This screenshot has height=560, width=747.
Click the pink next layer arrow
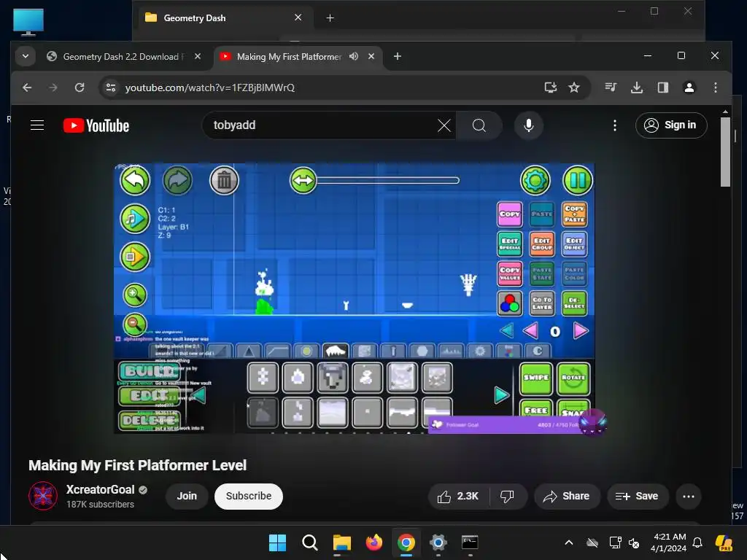click(x=580, y=331)
